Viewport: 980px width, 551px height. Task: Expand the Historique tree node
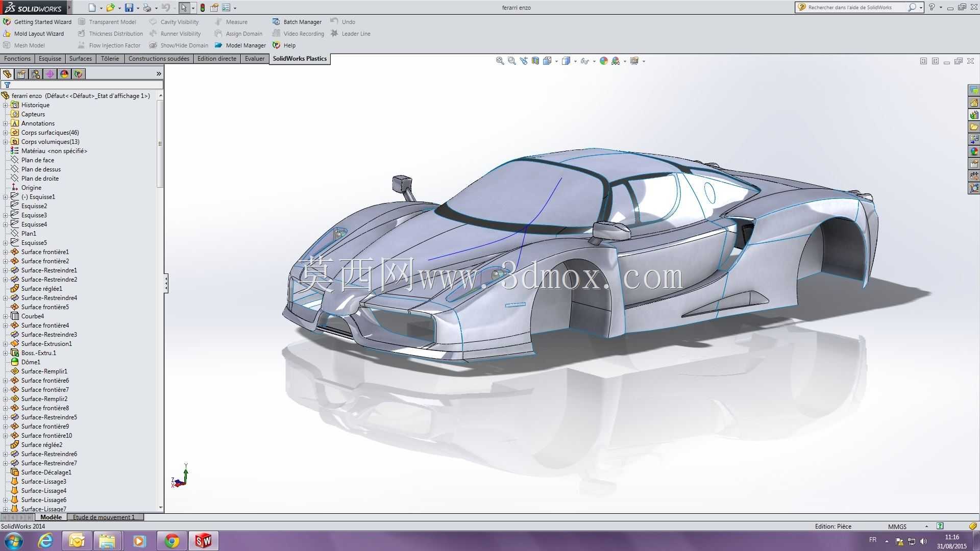pyautogui.click(x=6, y=105)
